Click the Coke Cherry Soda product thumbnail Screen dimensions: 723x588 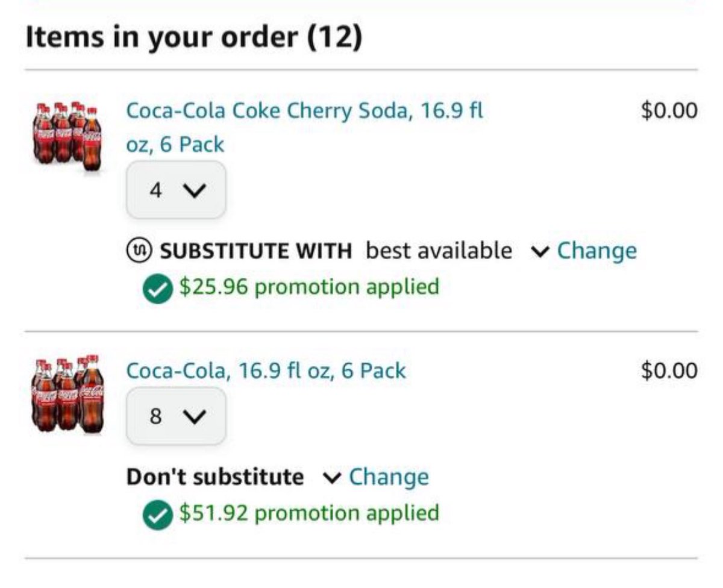coord(67,136)
